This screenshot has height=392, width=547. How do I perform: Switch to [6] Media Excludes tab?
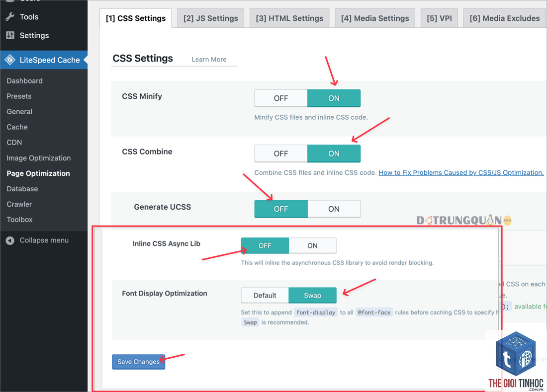coord(505,18)
